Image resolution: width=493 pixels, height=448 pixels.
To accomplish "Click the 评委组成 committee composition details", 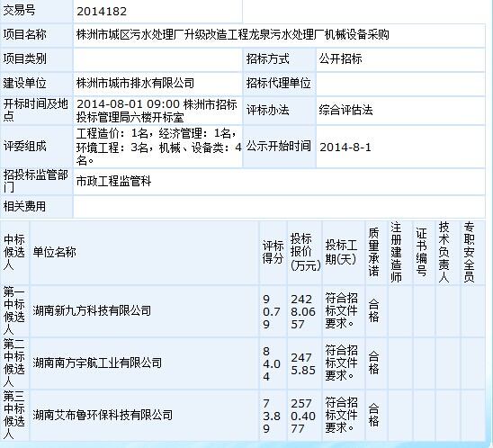I will [x=158, y=147].
